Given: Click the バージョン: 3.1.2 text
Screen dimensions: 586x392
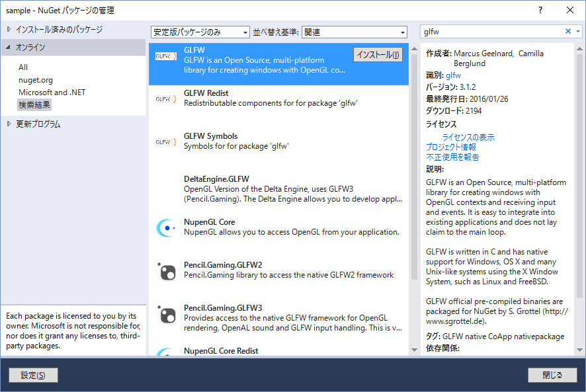Looking at the screenshot, I should click(450, 87).
